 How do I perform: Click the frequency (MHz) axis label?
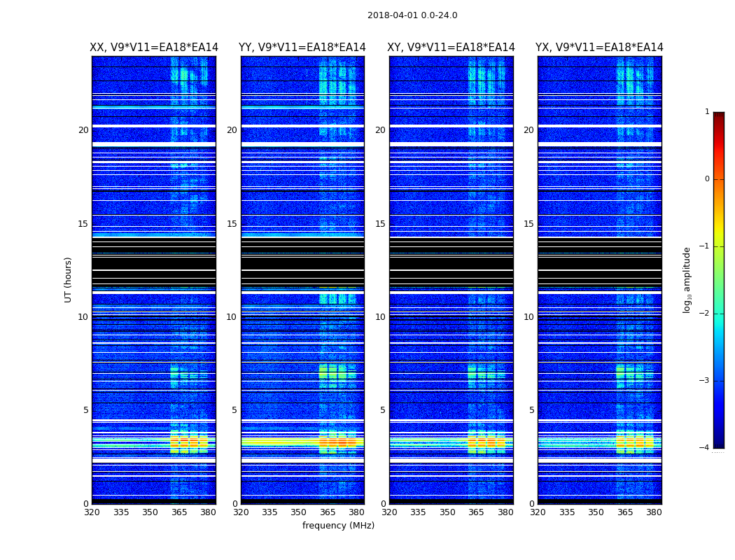pos(338,525)
